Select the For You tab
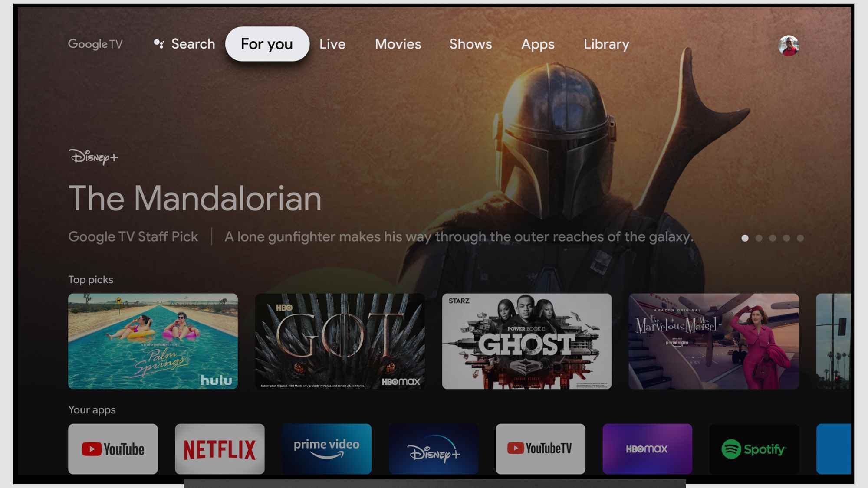Image resolution: width=868 pixels, height=488 pixels. (x=267, y=43)
